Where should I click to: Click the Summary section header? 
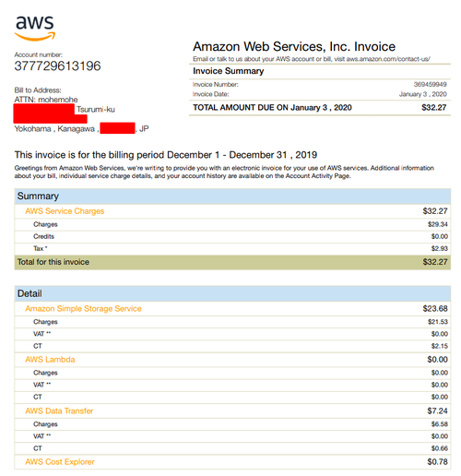click(232, 196)
